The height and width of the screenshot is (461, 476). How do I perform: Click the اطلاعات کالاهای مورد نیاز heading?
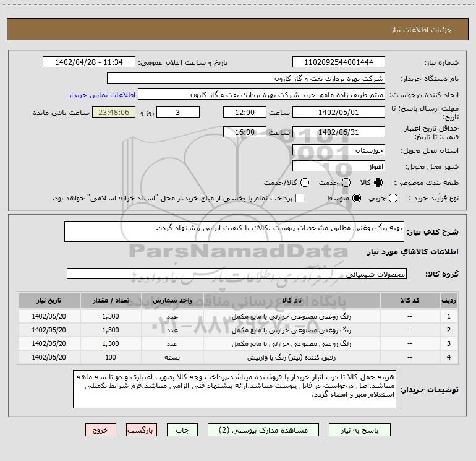coord(412,252)
